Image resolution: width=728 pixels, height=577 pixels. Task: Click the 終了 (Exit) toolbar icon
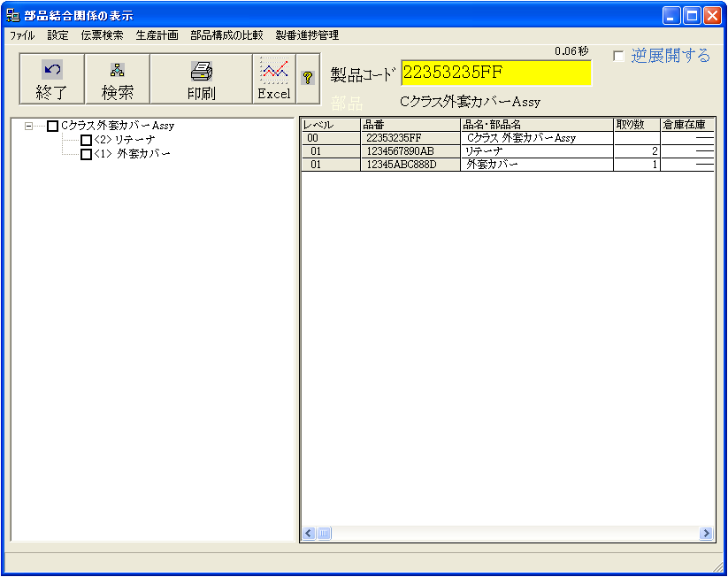52,70
